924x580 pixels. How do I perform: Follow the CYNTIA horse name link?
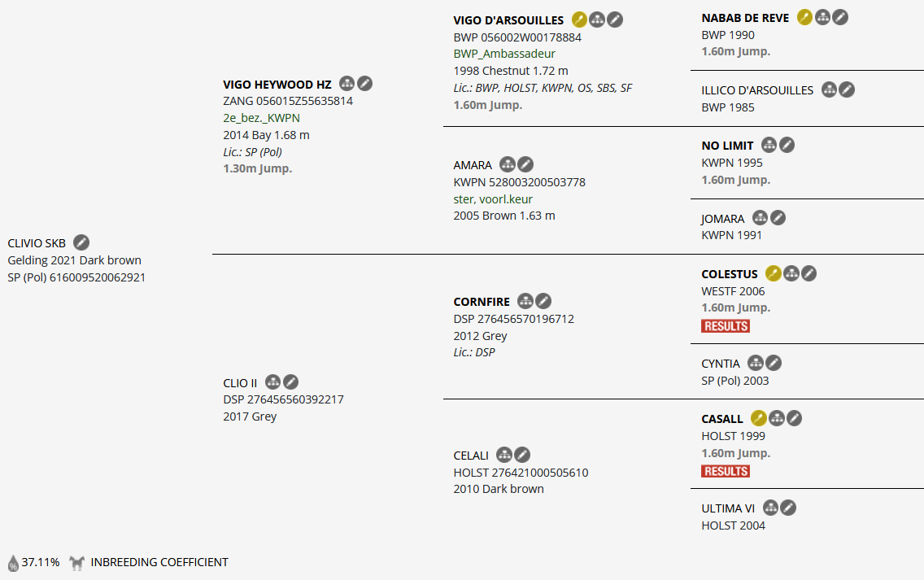(721, 364)
